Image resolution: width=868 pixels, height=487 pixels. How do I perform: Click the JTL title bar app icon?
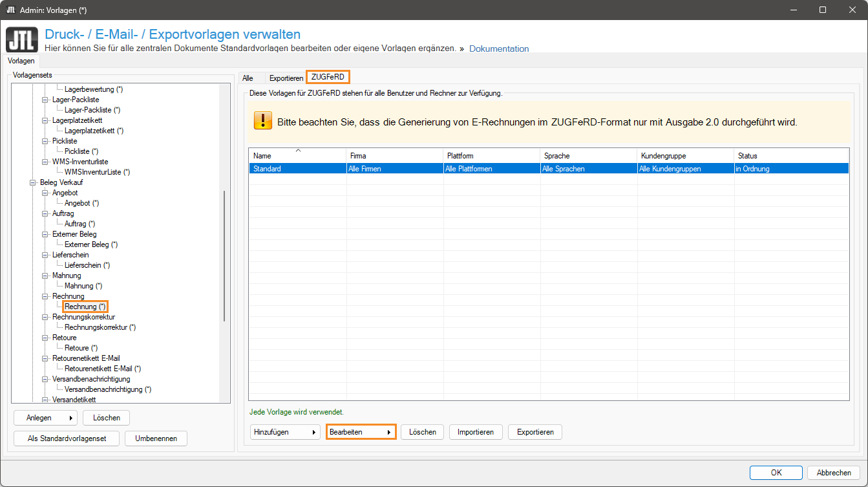(10, 10)
